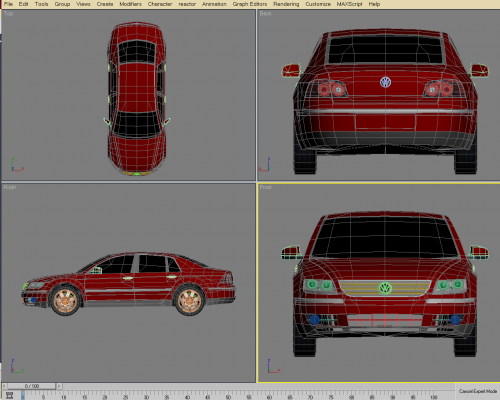Open the Character menu
The image size is (500, 400).
pos(160,4)
